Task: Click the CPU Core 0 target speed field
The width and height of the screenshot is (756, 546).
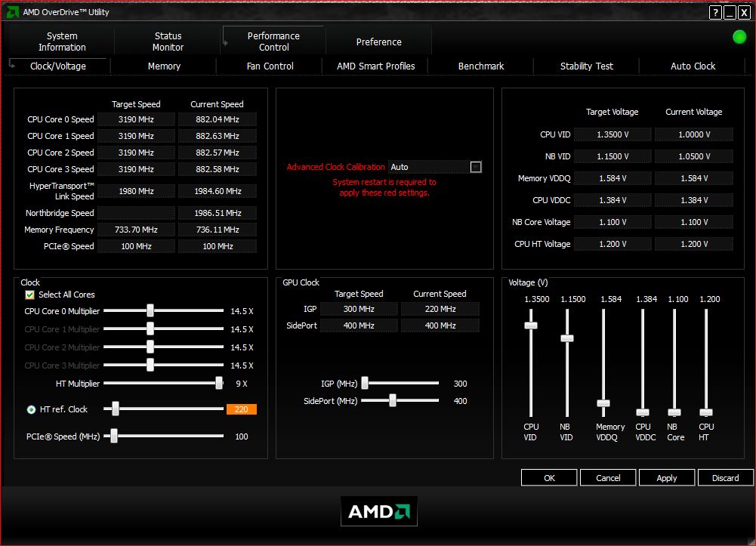Action: coord(137,119)
